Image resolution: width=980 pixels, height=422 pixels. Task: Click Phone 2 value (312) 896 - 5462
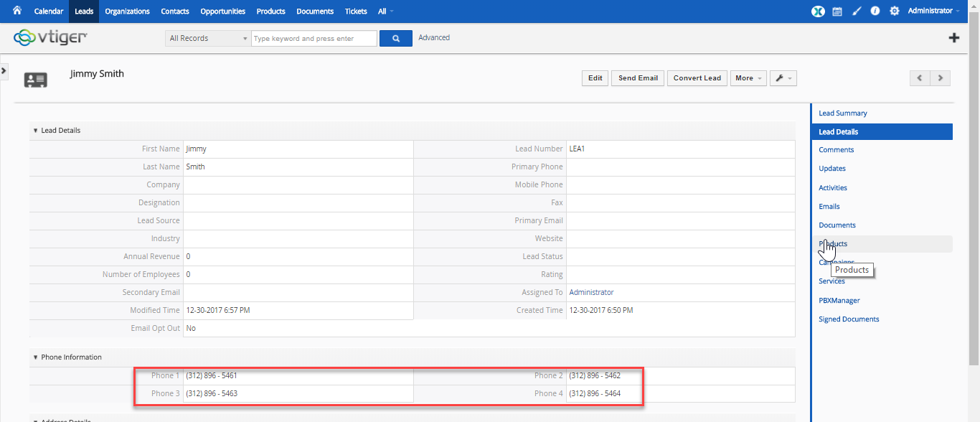tap(595, 376)
